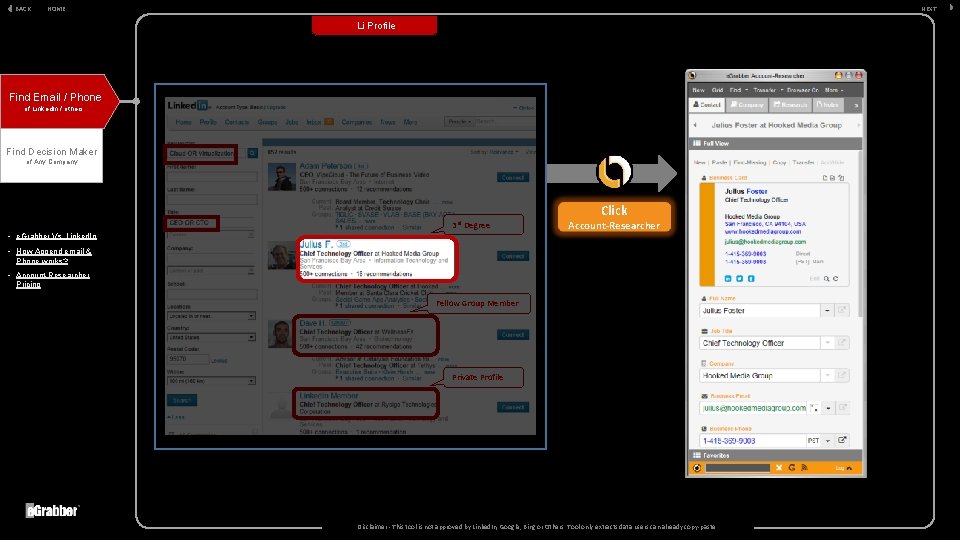Click the open-link icon beside Business Phone
The width and height of the screenshot is (960, 540).
[x=842, y=440]
